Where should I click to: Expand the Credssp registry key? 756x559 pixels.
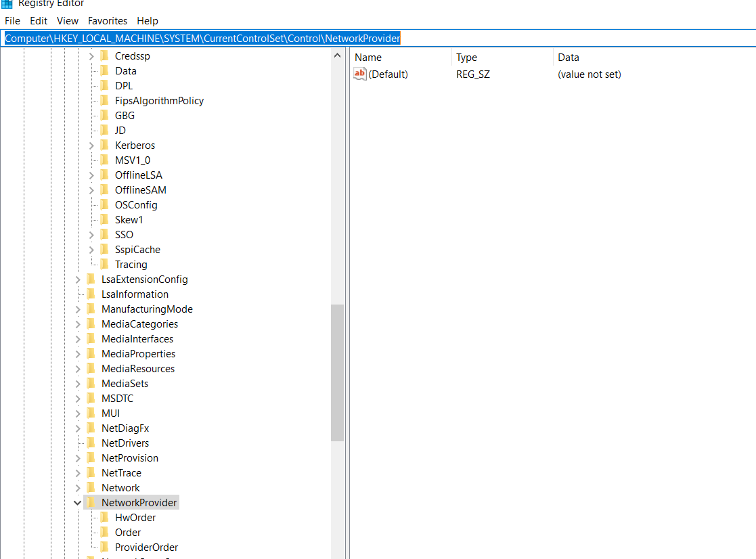pyautogui.click(x=90, y=55)
